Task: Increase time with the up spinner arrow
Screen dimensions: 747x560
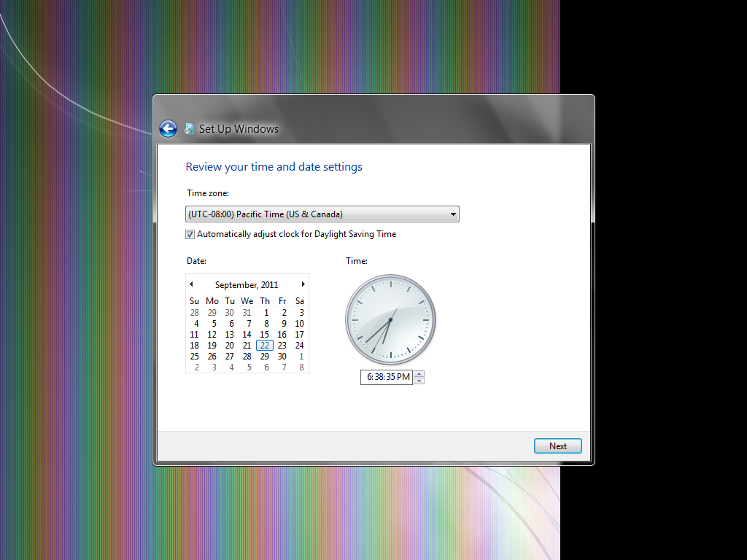Action: (x=419, y=374)
